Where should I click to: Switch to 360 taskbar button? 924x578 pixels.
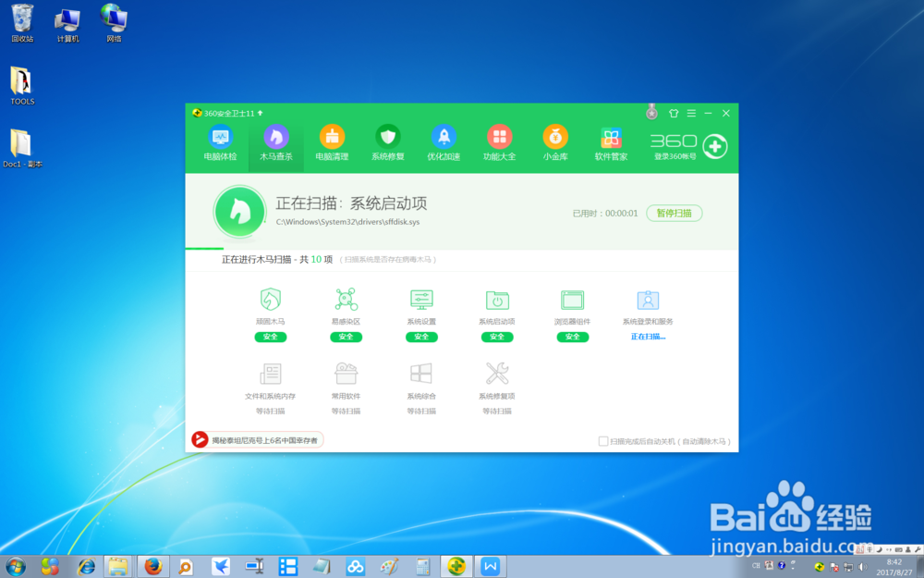coord(456,567)
